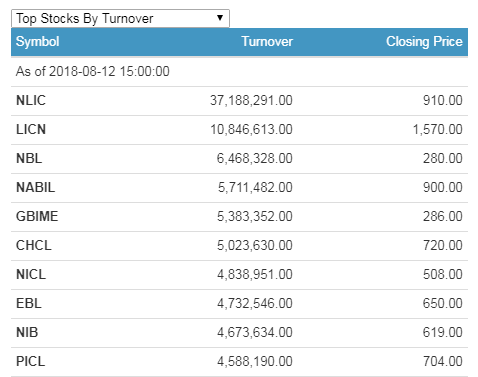Screen dimensions: 478x377
Task: Click NABIL closing price 900.00
Action: click(443, 187)
